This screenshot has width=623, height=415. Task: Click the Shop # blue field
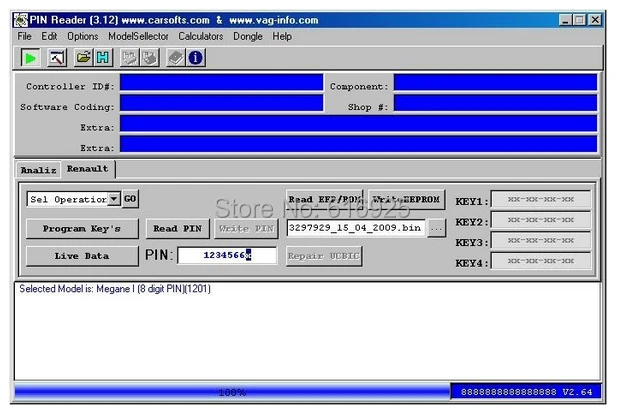point(495,103)
